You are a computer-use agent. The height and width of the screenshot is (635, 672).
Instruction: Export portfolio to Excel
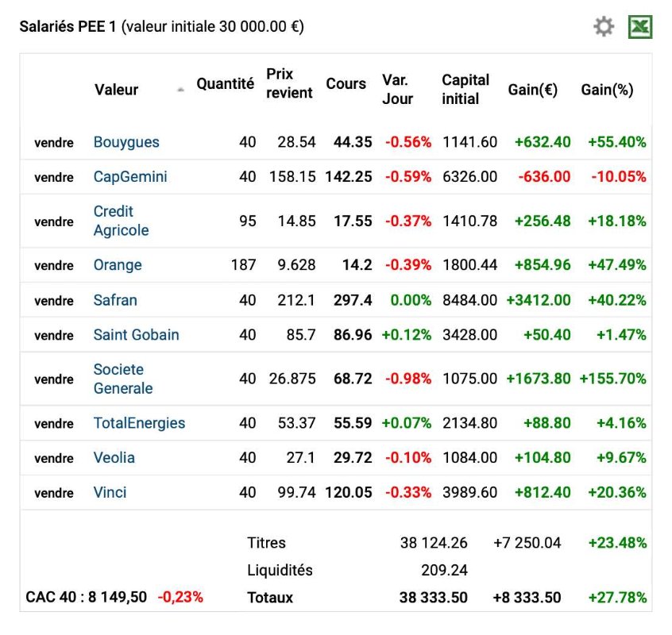pyautogui.click(x=639, y=27)
